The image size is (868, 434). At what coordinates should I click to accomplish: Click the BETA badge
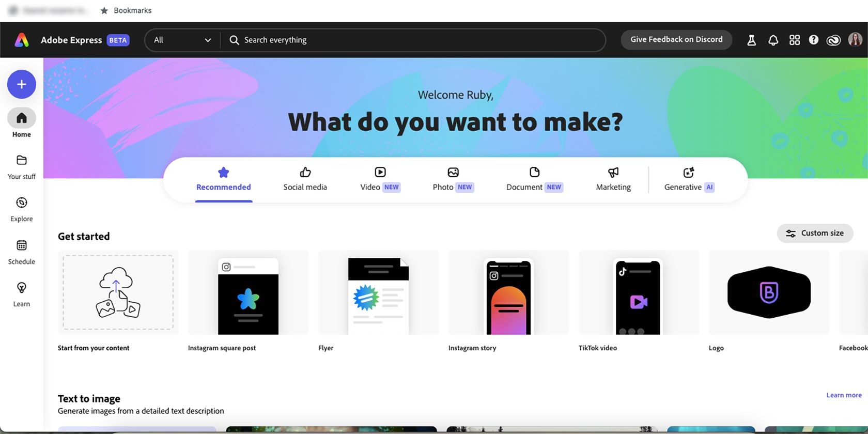118,40
